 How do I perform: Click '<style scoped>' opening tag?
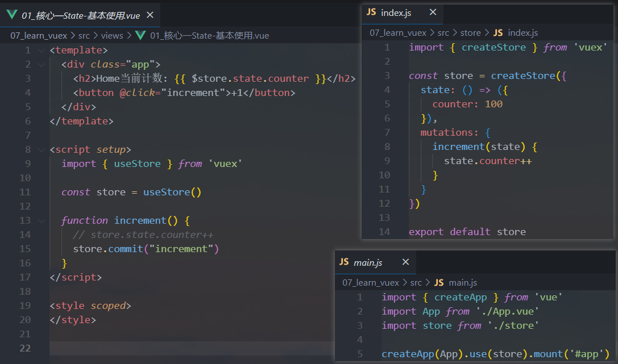pyautogui.click(x=90, y=306)
